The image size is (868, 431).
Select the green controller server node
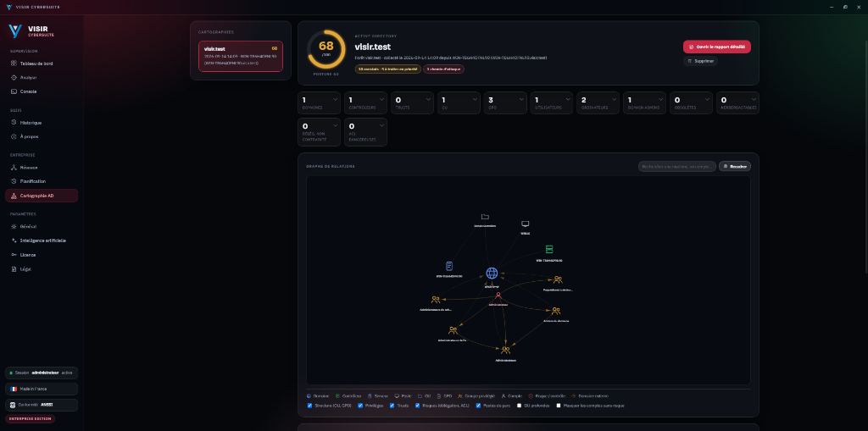click(549, 250)
